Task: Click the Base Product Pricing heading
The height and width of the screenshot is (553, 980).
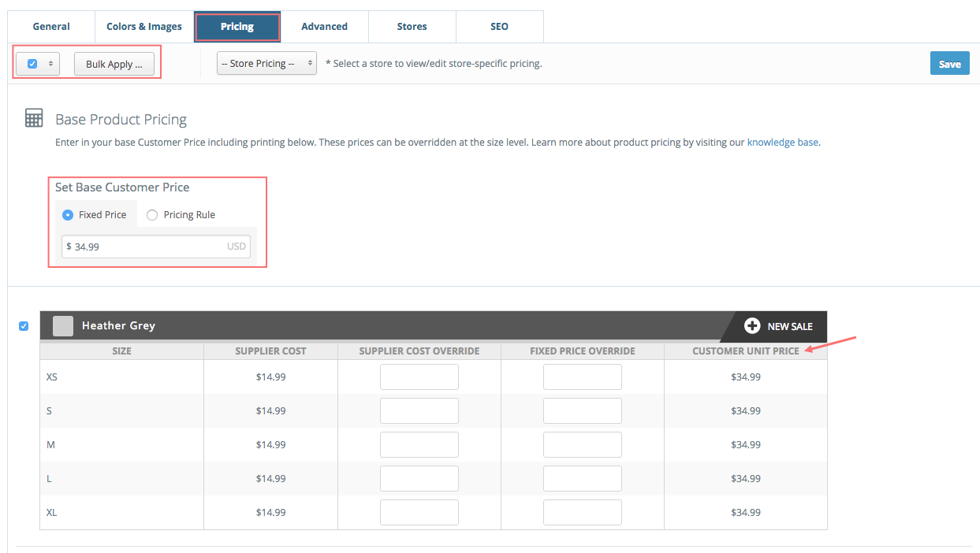Action: pyautogui.click(x=121, y=120)
